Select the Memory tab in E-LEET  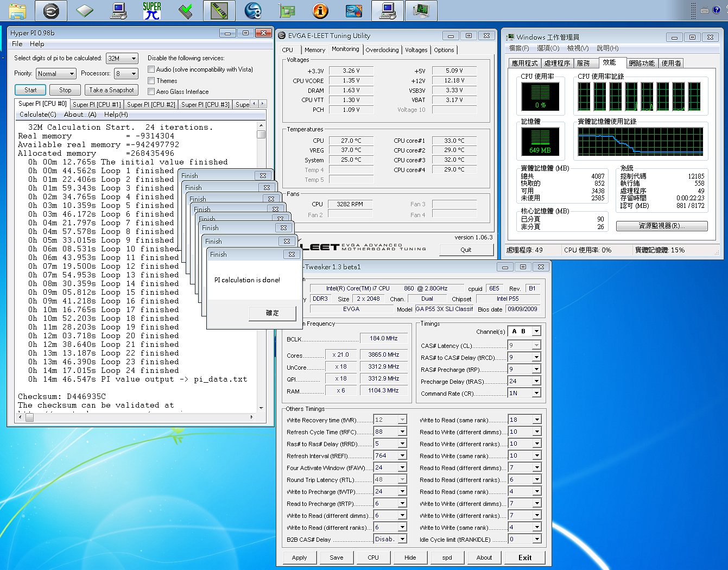315,50
